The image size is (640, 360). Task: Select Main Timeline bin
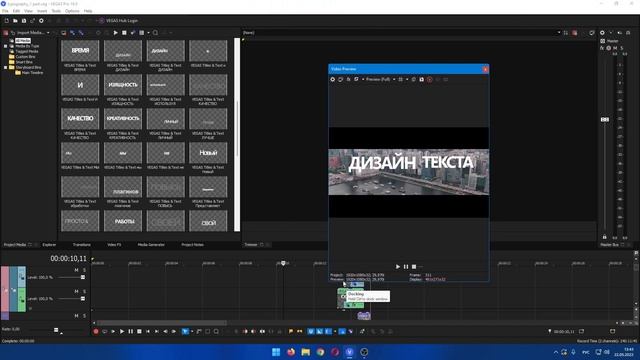coord(32,73)
